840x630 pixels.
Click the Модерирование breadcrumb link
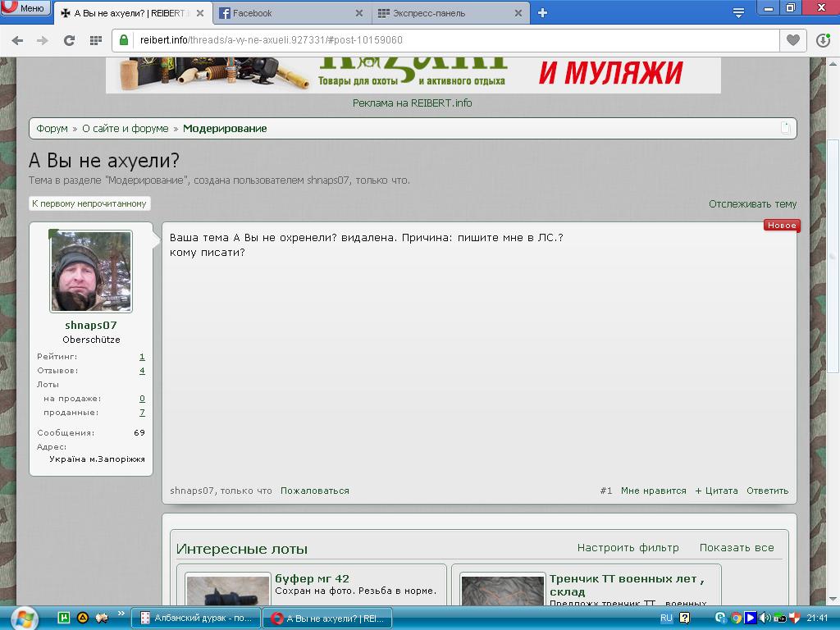pos(225,129)
